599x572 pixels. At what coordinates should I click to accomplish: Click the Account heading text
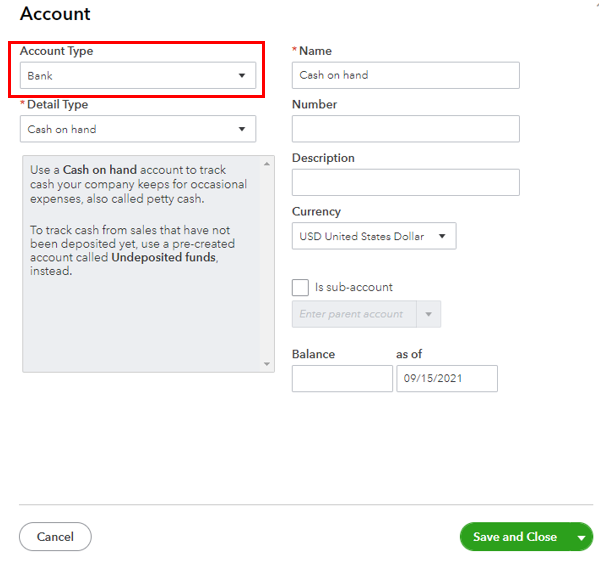[55, 14]
